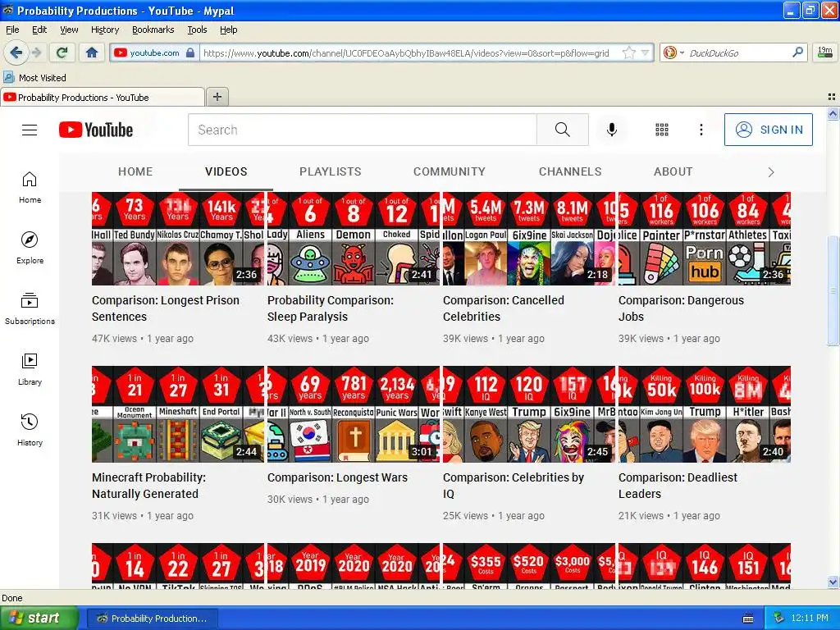This screenshot has width=840, height=630.
Task: Open the File menu
Action: tap(12, 30)
